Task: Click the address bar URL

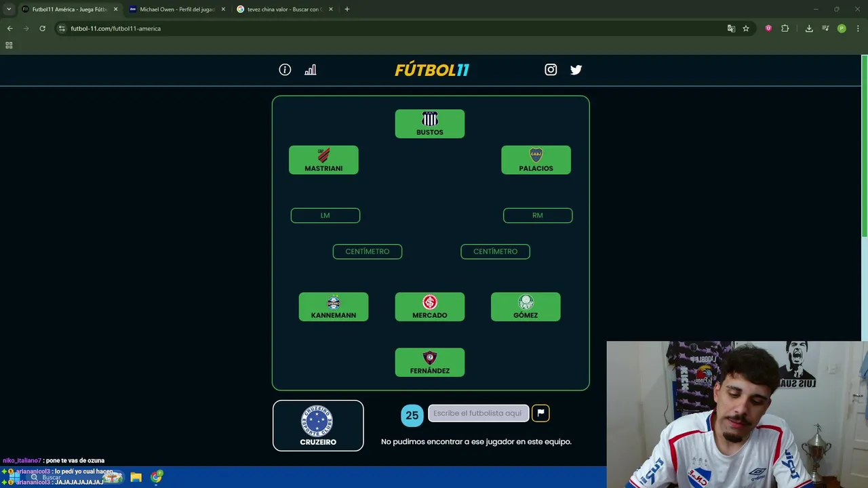Action: point(115,28)
